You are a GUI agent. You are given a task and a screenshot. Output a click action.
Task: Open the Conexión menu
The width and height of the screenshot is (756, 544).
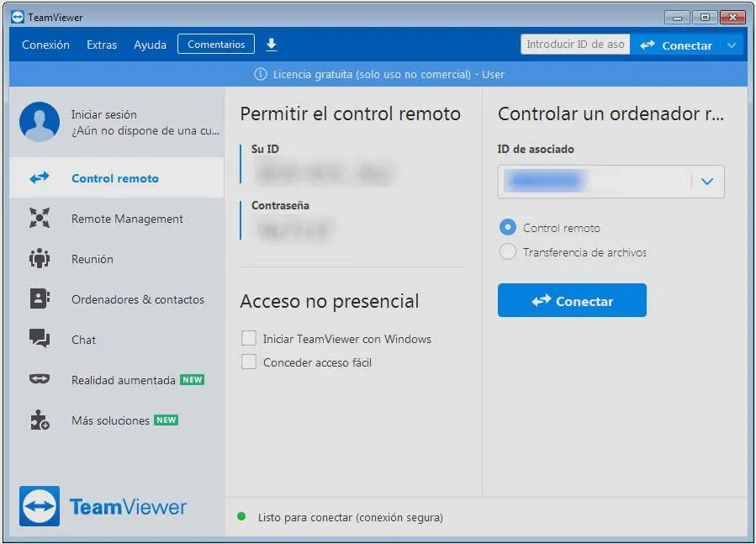45,45
